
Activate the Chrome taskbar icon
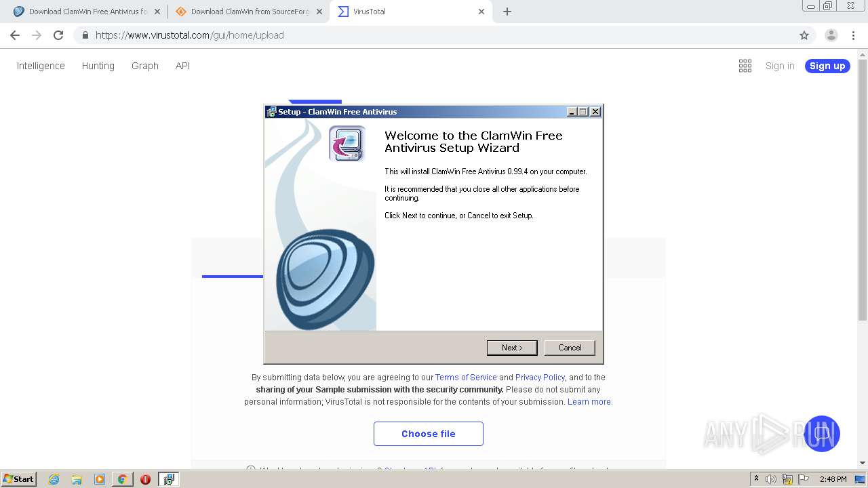tap(122, 479)
